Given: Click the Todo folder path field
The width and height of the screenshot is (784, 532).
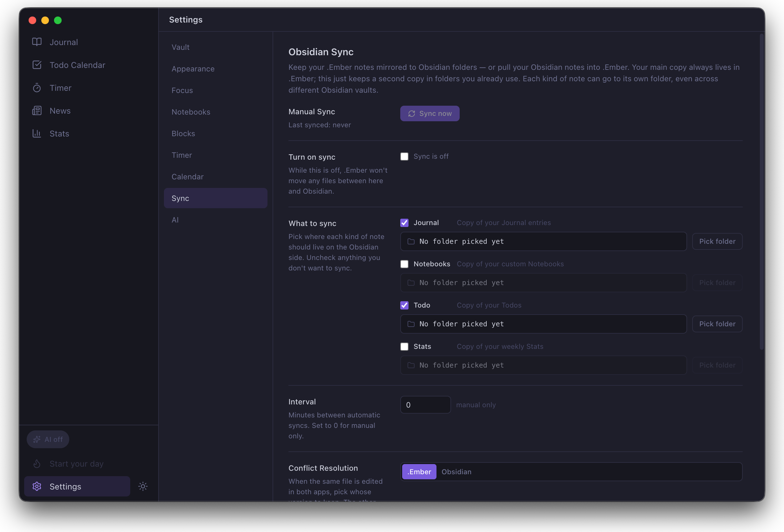Looking at the screenshot, I should [x=544, y=324].
